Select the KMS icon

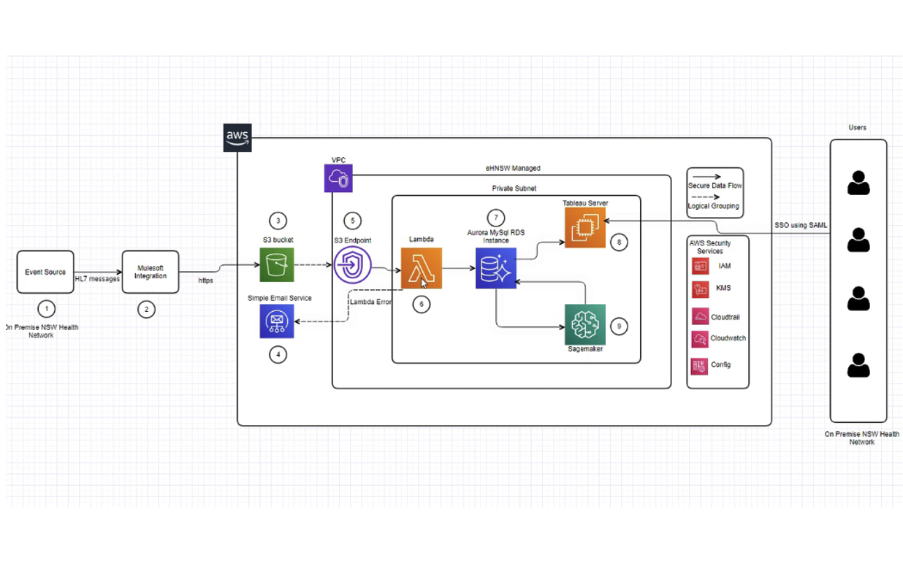700,290
